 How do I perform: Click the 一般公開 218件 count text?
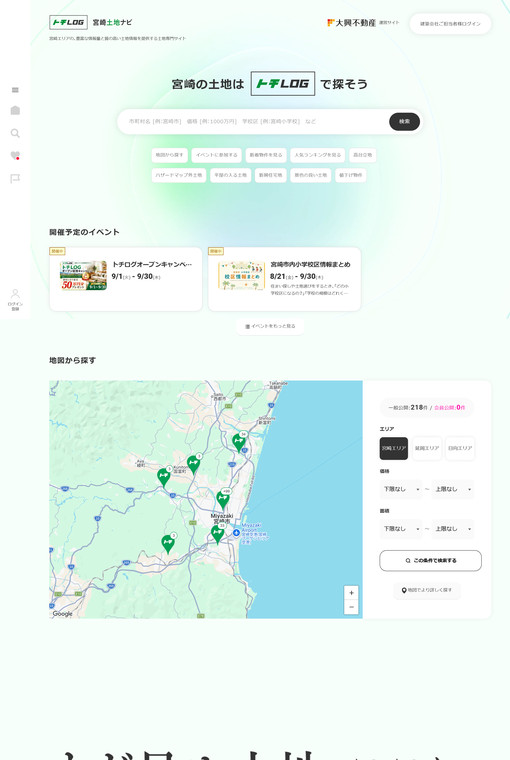coord(408,408)
